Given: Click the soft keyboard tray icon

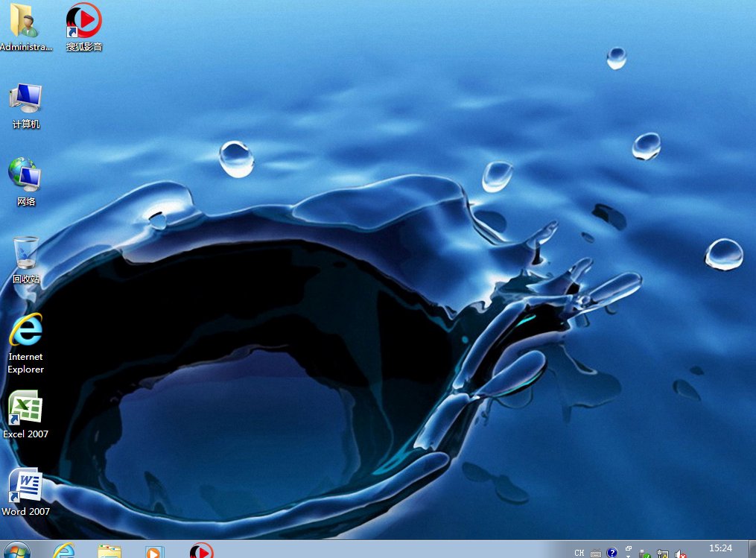Looking at the screenshot, I should (x=596, y=554).
